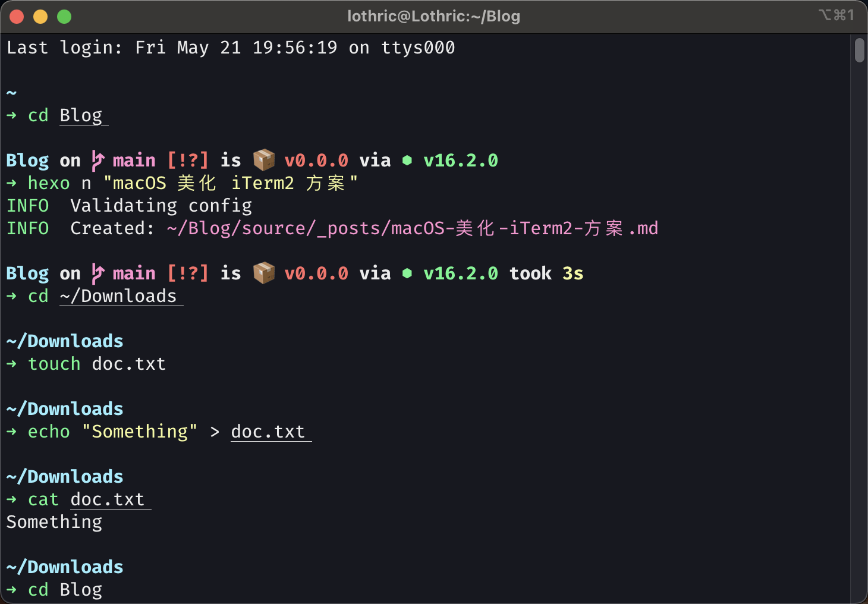Click the package box emoji before 'took 3s'
Viewport: 868px width, 604px height.
(x=263, y=273)
